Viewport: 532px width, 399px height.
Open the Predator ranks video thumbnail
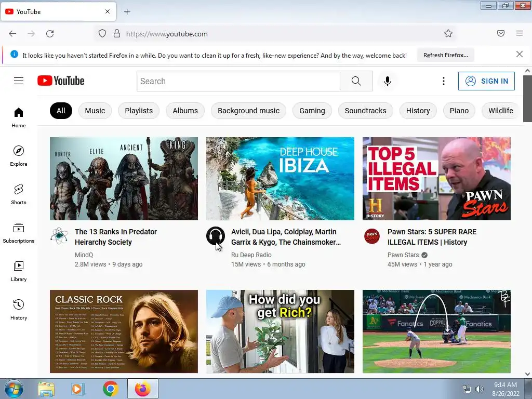pyautogui.click(x=124, y=179)
